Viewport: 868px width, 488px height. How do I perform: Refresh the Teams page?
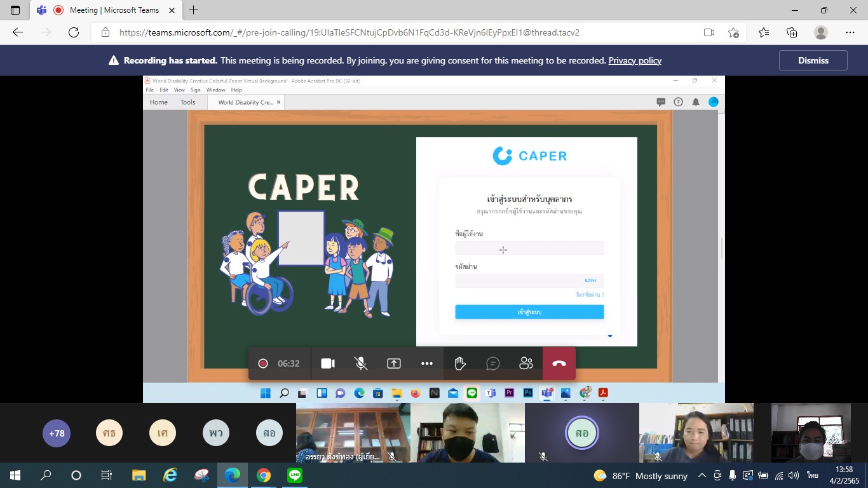74,32
